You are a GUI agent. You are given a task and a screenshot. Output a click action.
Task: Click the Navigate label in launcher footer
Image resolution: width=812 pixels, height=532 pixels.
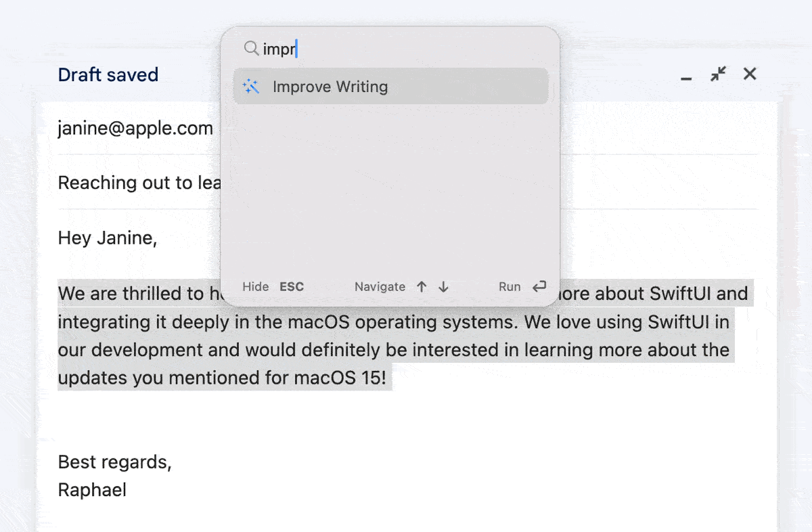pyautogui.click(x=380, y=286)
